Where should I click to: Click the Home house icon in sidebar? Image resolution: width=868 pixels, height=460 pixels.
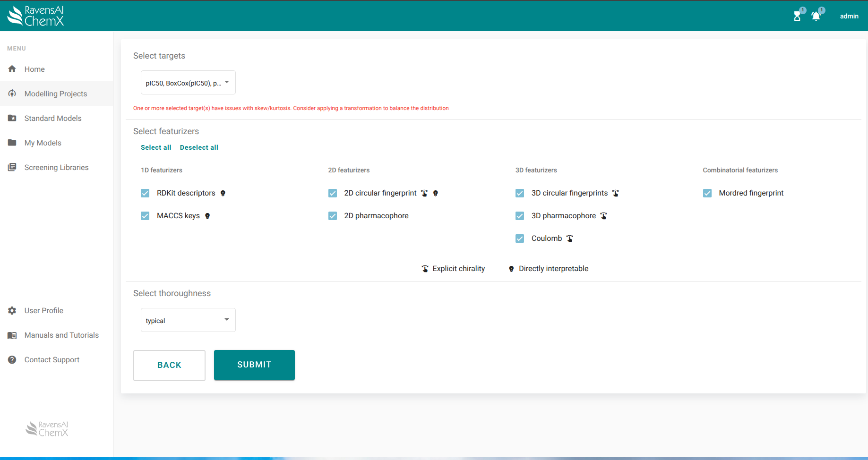[x=12, y=69]
